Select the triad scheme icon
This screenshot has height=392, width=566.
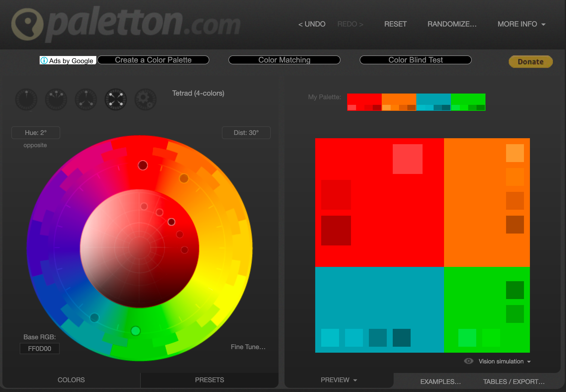tap(86, 99)
